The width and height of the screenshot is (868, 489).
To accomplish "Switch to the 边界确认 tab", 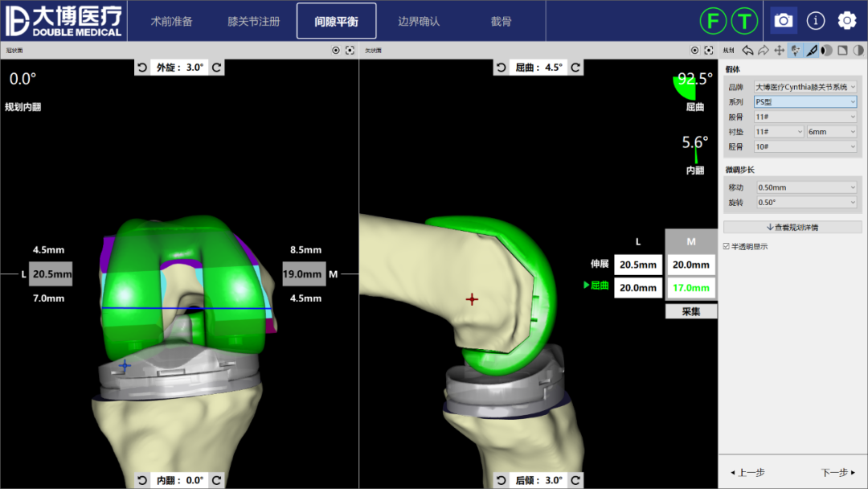I will (x=419, y=22).
